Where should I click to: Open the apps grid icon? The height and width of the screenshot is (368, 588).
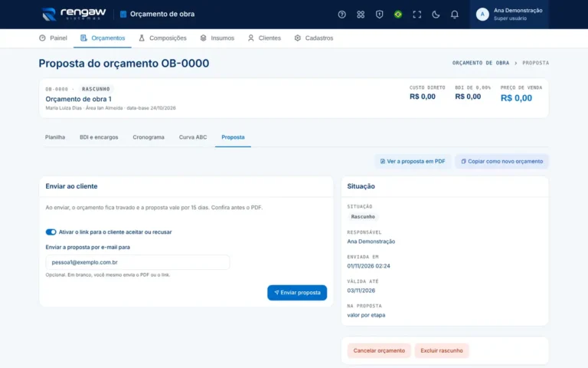361,15
